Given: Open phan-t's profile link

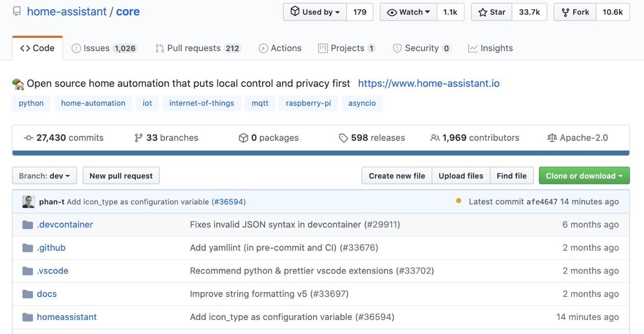Looking at the screenshot, I should 52,202.
